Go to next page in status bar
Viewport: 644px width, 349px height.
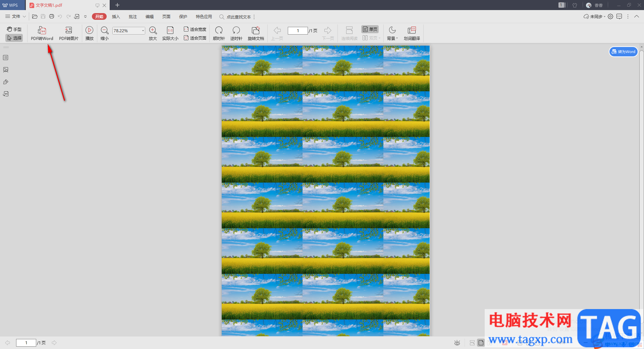pyautogui.click(x=54, y=343)
